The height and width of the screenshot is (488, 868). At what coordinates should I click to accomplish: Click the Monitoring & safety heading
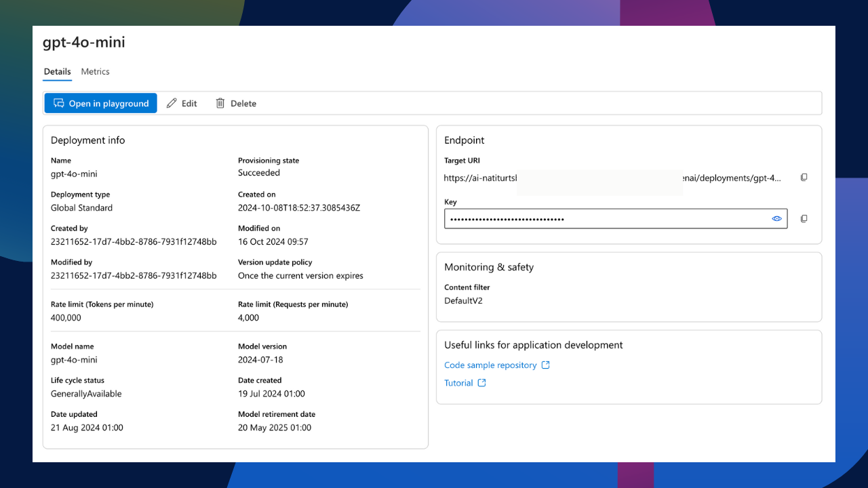coord(489,267)
